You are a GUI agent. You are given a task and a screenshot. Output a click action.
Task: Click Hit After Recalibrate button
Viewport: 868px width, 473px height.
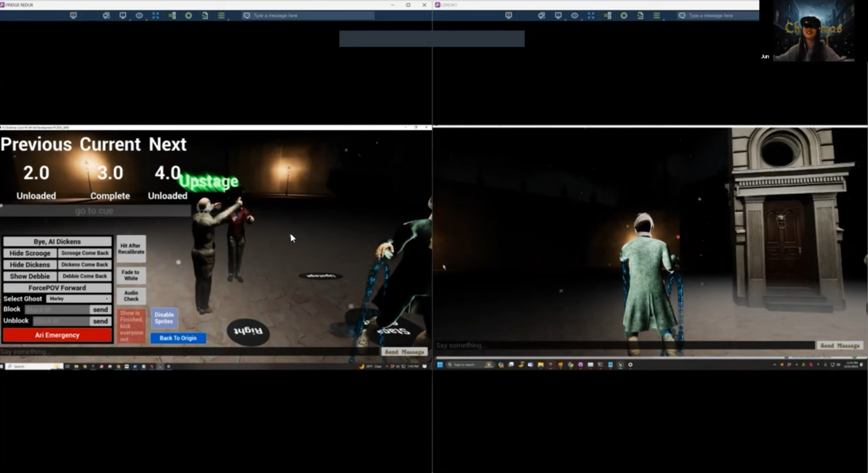pos(131,249)
